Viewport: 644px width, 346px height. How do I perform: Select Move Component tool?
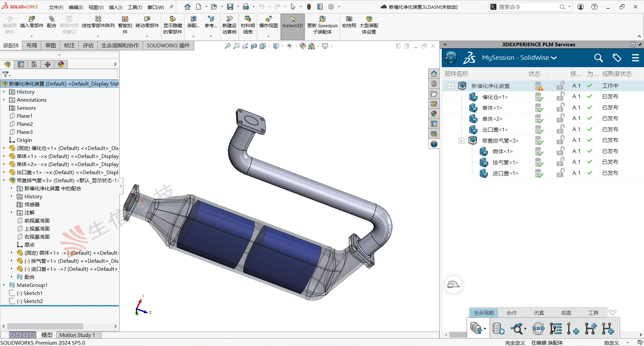(147, 22)
